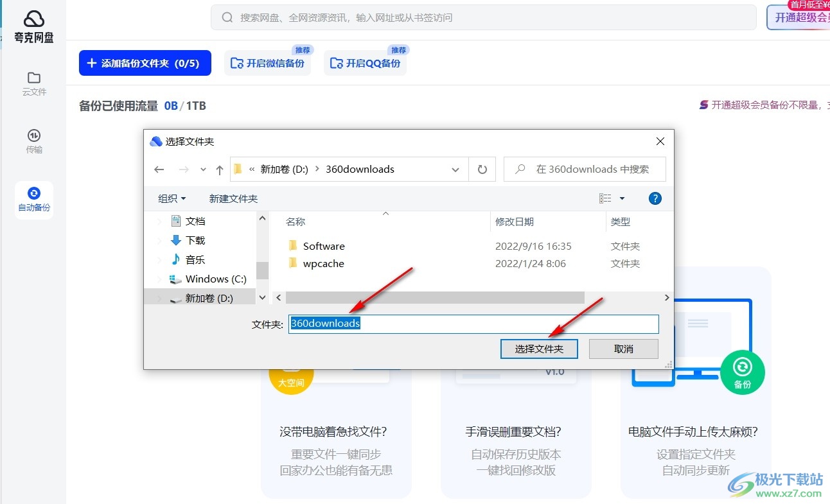Click 添加备份文件夹 (0/5) button
This screenshot has height=504, width=830.
tap(145, 63)
